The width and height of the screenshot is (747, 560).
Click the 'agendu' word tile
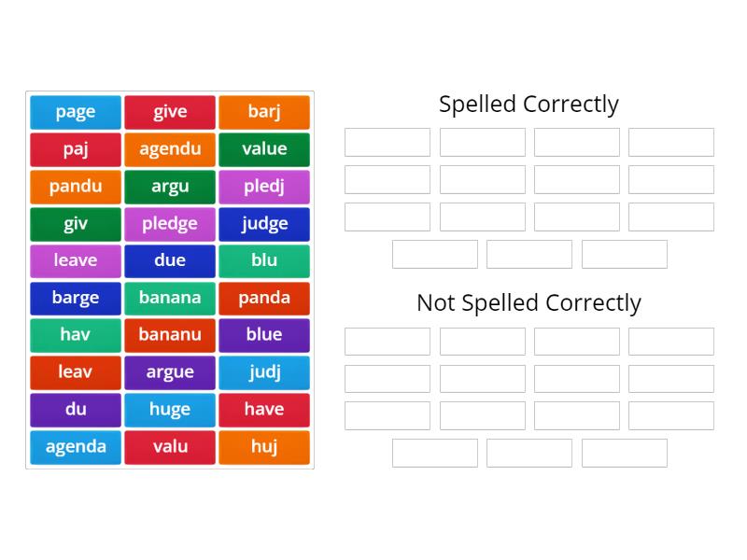[169, 149]
